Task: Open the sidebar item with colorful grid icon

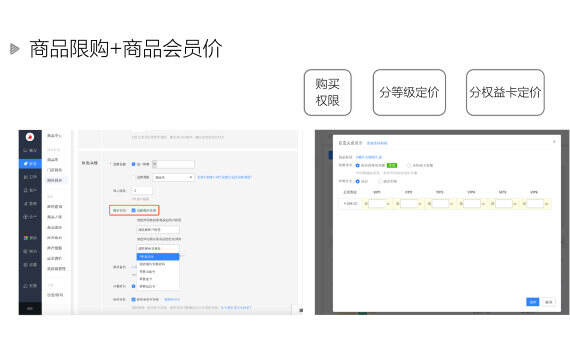Action: coord(30,237)
